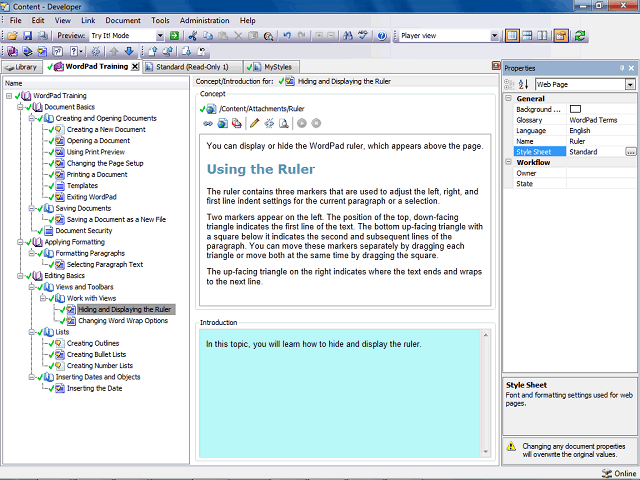Close the Properties panel

coord(631,68)
